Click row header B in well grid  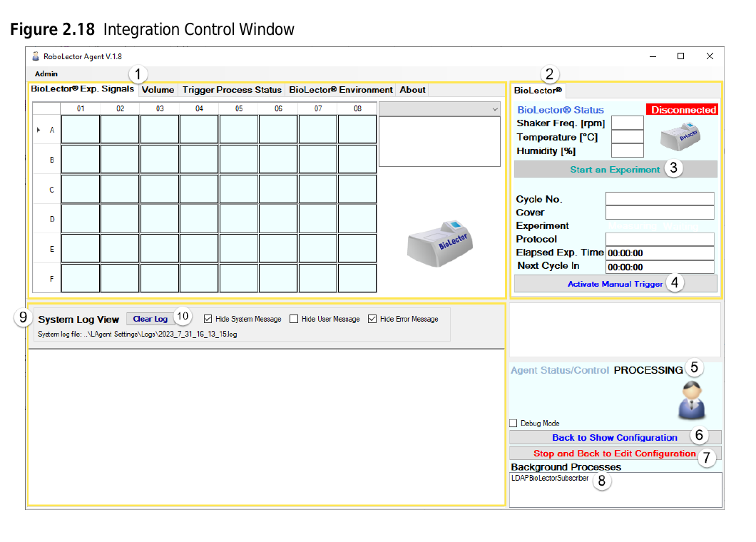pos(47,160)
